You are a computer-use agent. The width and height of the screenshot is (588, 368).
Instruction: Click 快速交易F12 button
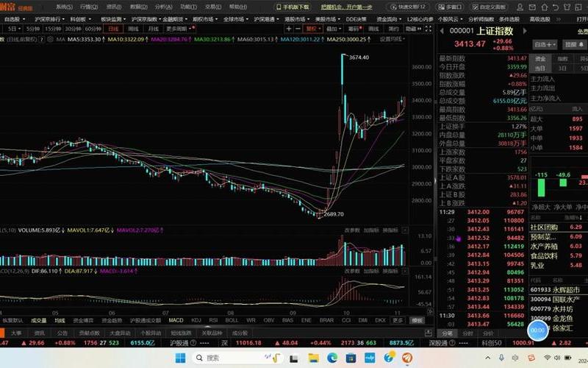point(408,7)
